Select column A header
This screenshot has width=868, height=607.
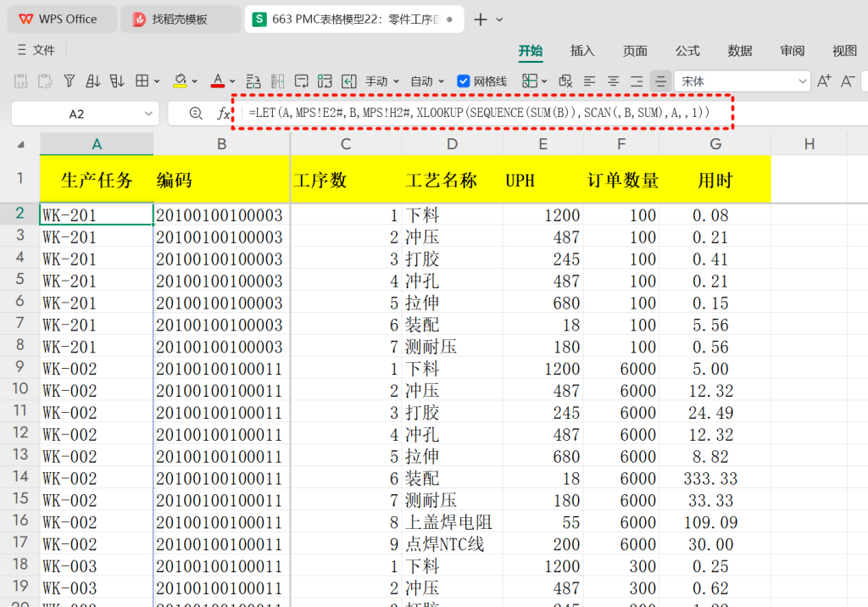(x=97, y=144)
